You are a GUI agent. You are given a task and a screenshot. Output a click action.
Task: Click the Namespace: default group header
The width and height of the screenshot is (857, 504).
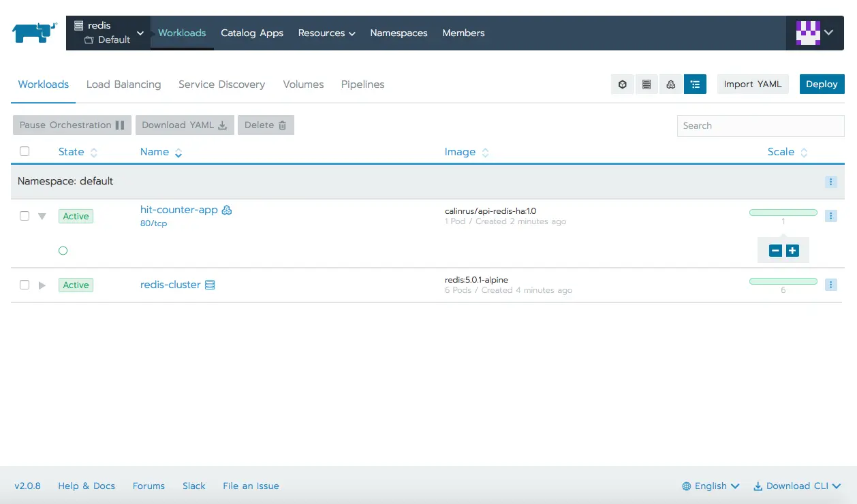coord(426,182)
